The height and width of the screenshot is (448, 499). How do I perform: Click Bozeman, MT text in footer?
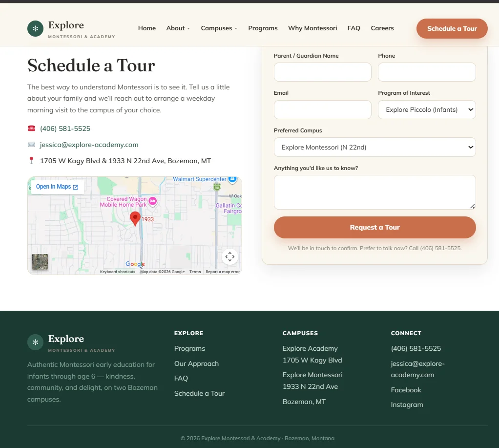coord(304,402)
